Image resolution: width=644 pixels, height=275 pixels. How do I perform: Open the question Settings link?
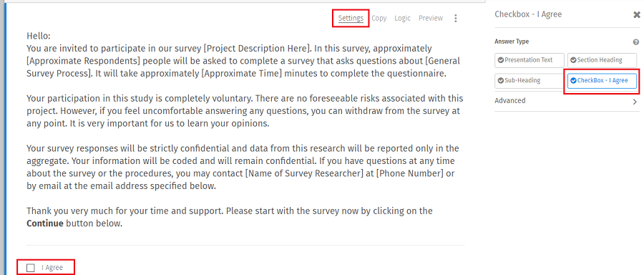coord(351,18)
